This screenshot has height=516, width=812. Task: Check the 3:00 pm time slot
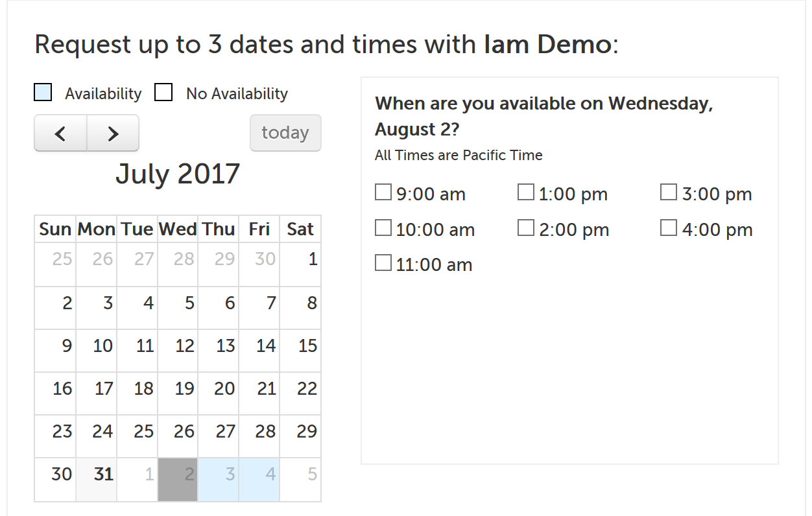coord(668,191)
